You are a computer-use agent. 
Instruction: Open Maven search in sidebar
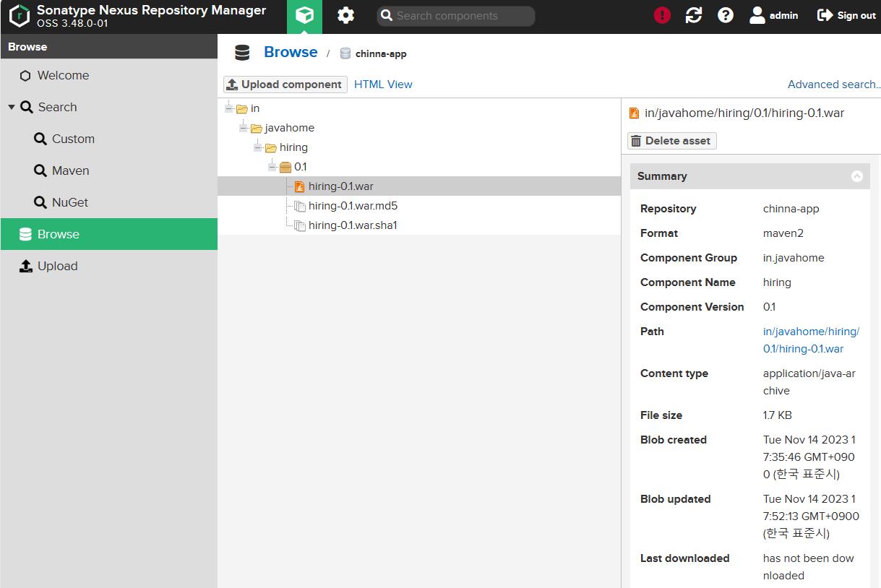tap(109, 170)
